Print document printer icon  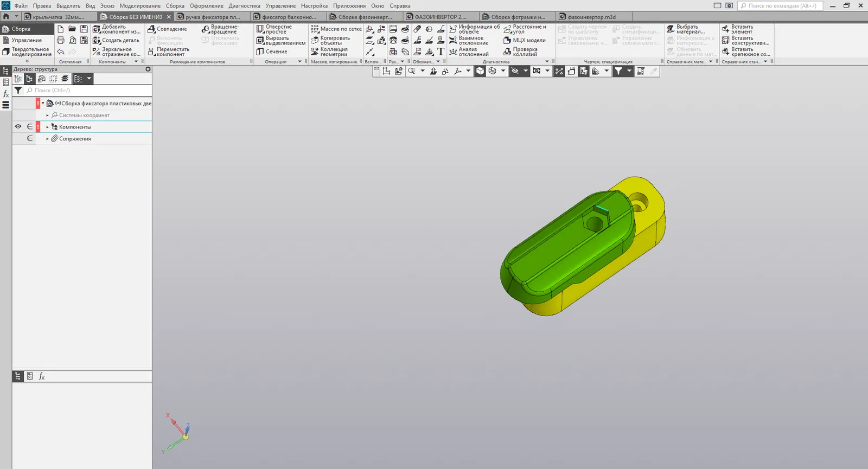60,40
